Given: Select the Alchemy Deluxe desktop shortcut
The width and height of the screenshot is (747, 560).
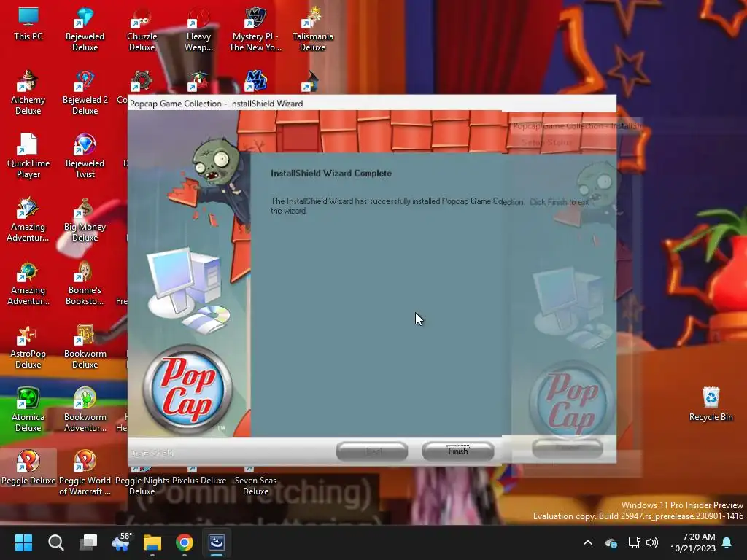Looking at the screenshot, I should tap(28, 93).
